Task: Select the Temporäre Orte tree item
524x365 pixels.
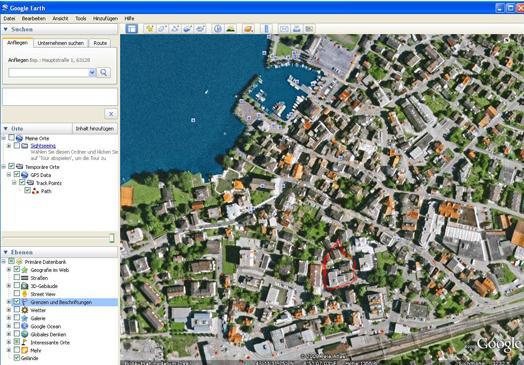Action: point(42,166)
